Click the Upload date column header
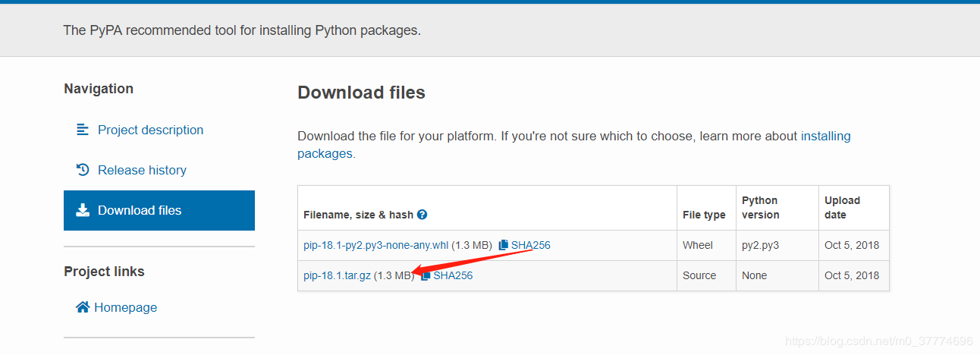Viewport: 980px width, 355px height. click(x=842, y=207)
